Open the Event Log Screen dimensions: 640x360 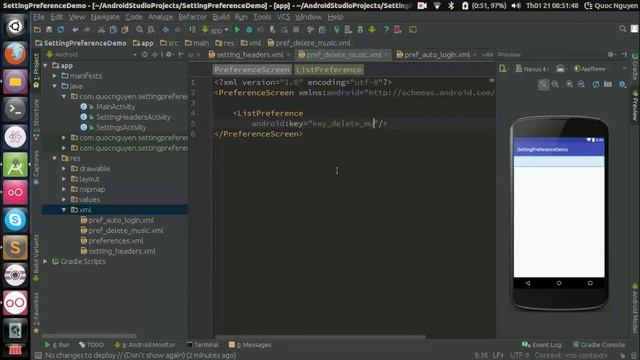point(541,345)
